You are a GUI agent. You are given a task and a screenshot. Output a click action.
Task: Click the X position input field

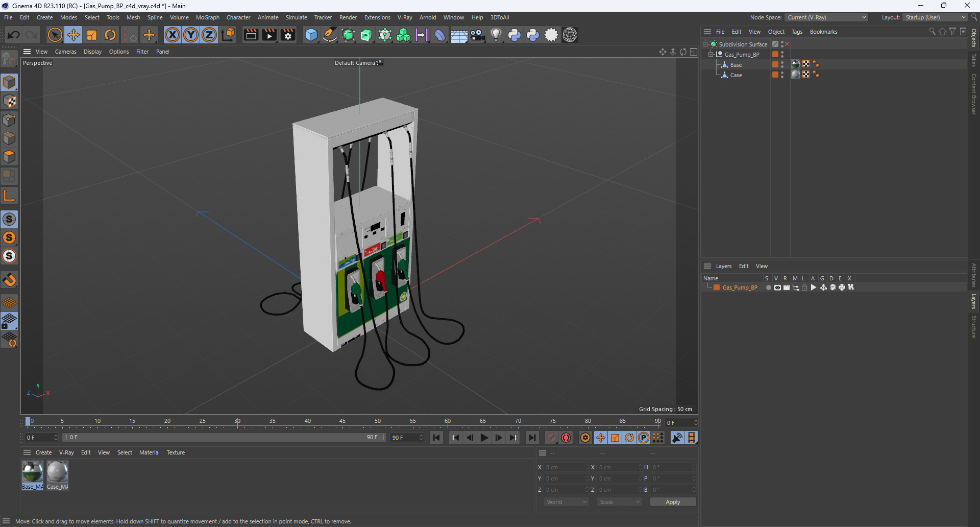point(567,467)
